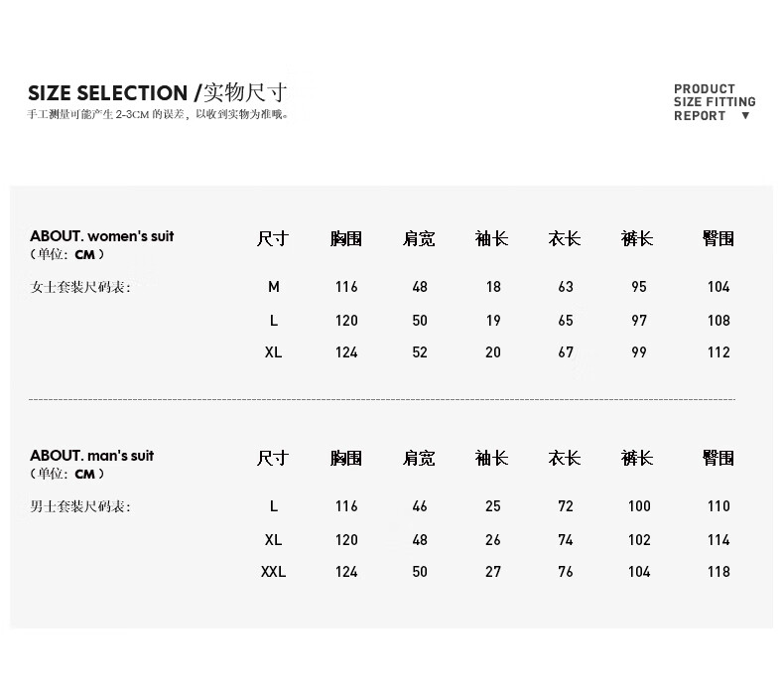
Task: Click men's XXL pants length 104
Action: pyautogui.click(x=639, y=572)
